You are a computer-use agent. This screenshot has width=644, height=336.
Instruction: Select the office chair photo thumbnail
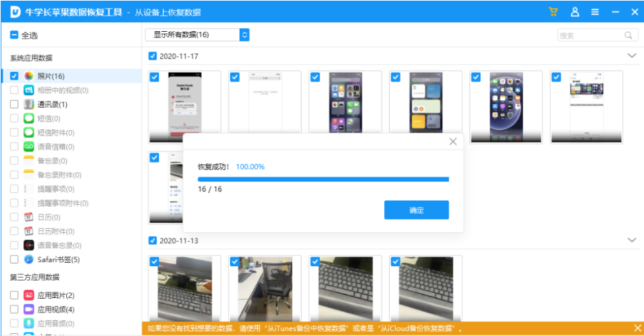(x=265, y=288)
